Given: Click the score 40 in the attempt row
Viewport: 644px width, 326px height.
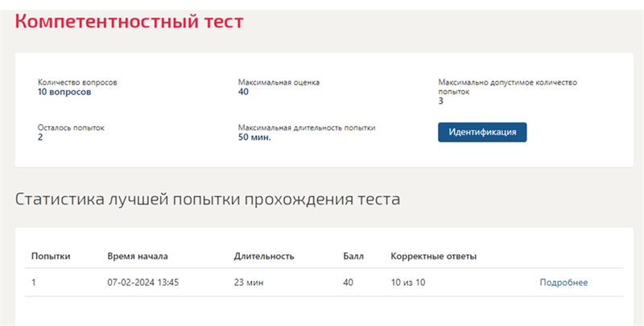Looking at the screenshot, I should coord(348,283).
